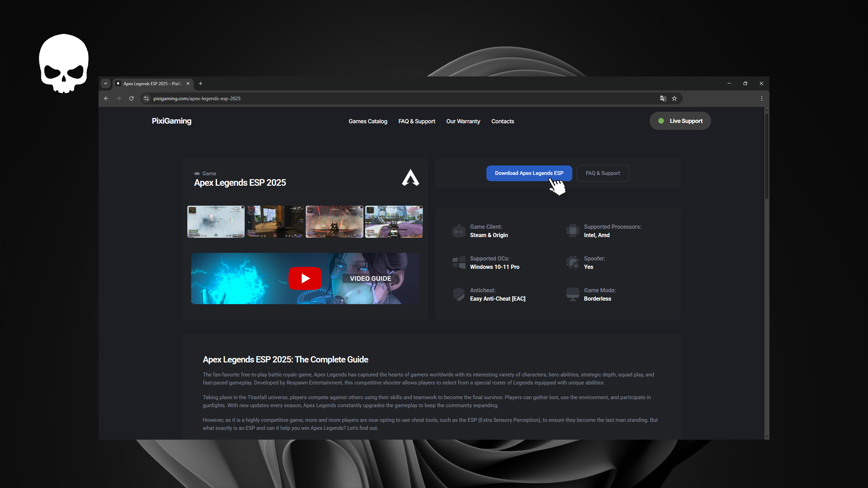Click the VIDEO GUIDE label on the video

click(x=370, y=278)
